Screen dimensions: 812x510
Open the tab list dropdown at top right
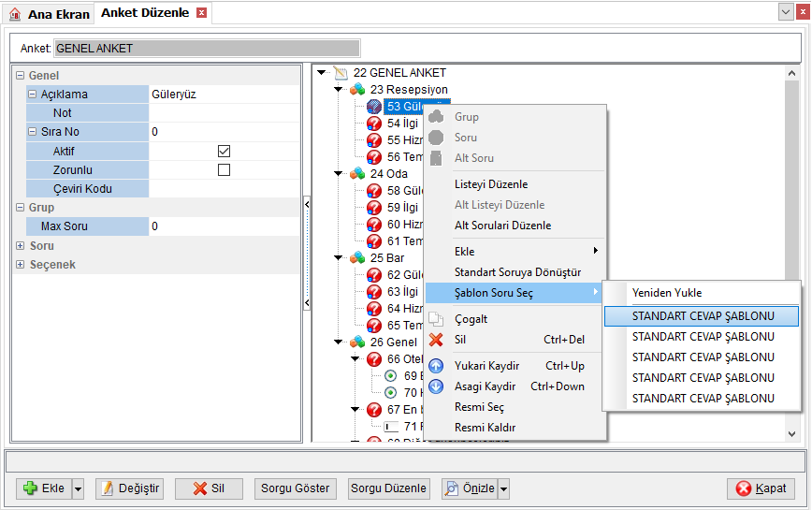(x=786, y=12)
